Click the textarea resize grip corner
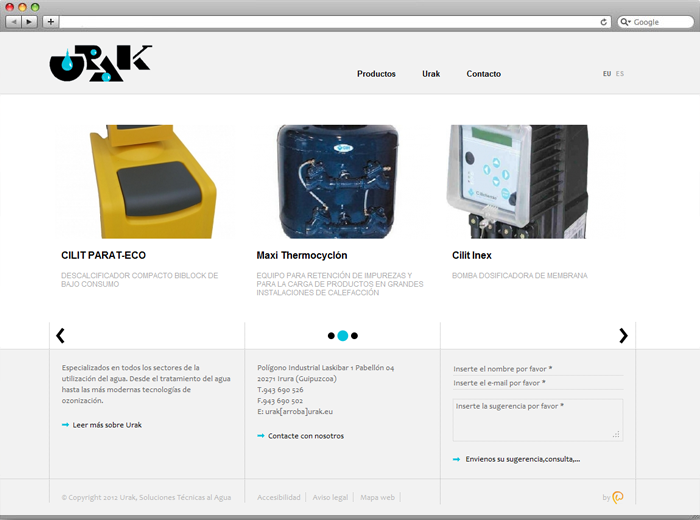700x520 pixels. click(x=616, y=434)
